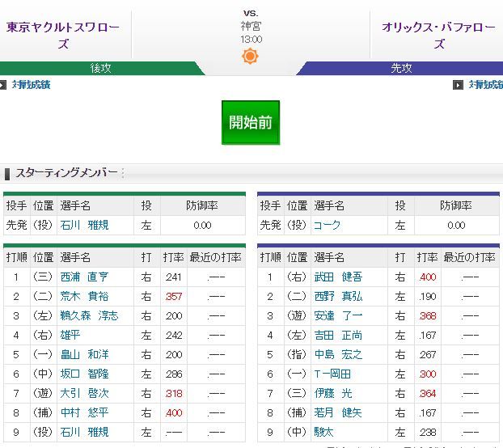The height and width of the screenshot is (448, 503).
Task: Open batter T-岡田 profile
Action: (332, 374)
